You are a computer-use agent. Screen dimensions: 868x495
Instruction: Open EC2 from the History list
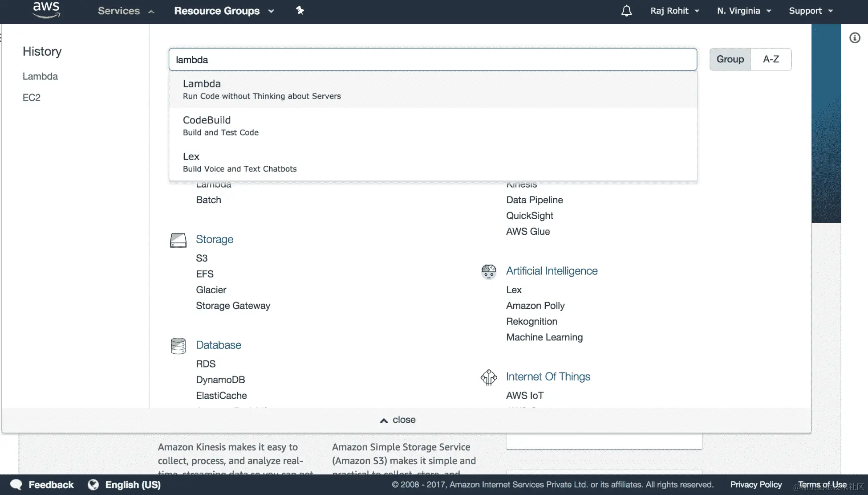click(32, 98)
